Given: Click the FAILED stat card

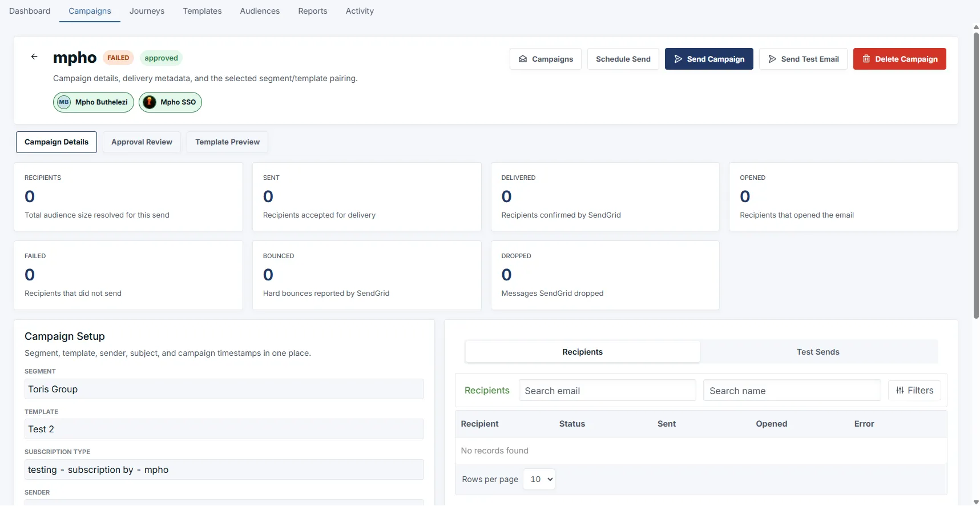Looking at the screenshot, I should [128, 275].
